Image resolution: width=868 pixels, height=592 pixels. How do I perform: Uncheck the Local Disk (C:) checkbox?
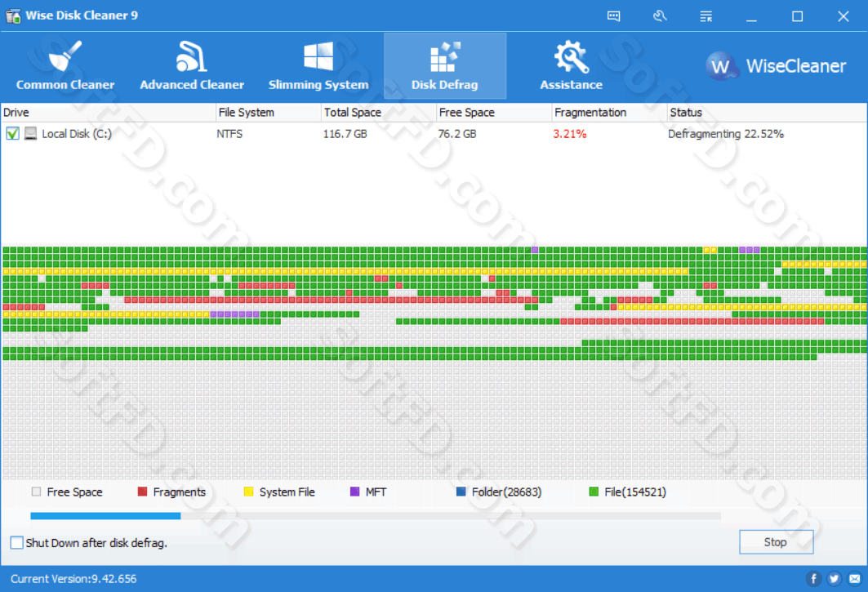tap(13, 133)
